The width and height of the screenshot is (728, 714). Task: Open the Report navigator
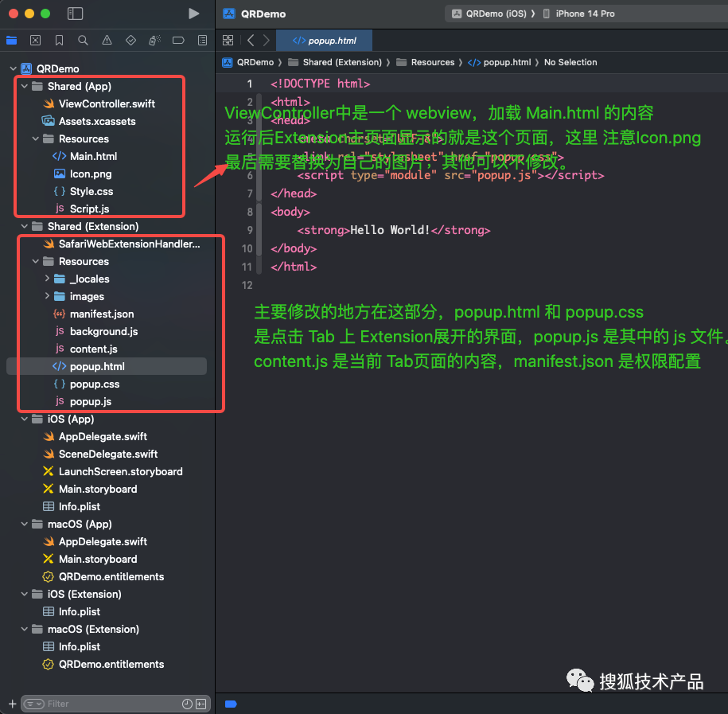(202, 41)
